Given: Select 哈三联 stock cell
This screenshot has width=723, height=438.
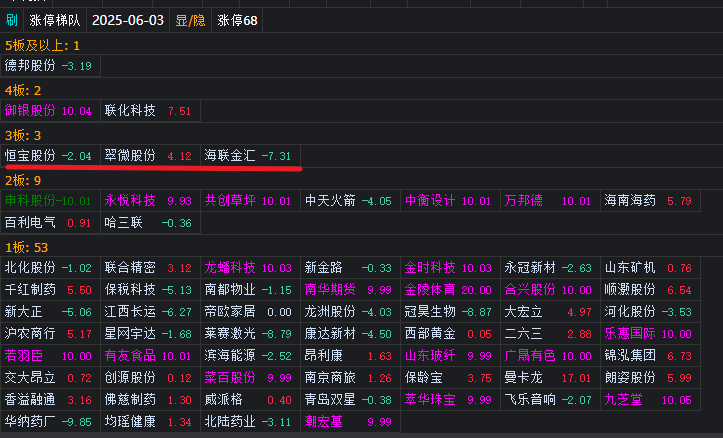Looking at the screenshot, I should 150,223.
